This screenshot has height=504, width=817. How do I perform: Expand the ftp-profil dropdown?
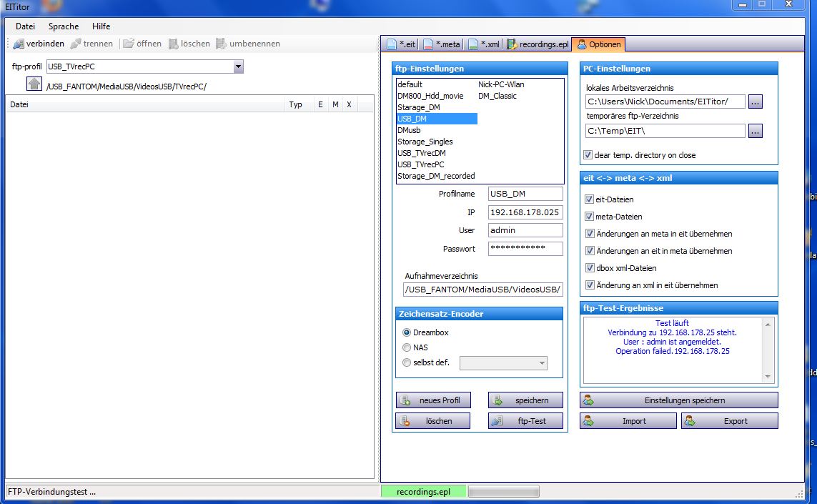(x=239, y=66)
